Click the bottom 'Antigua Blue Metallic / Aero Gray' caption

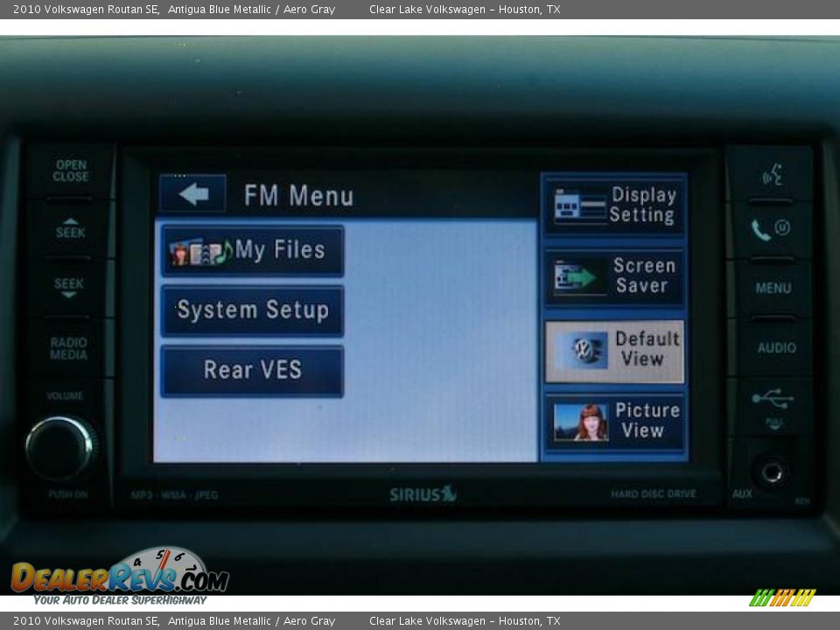251,621
